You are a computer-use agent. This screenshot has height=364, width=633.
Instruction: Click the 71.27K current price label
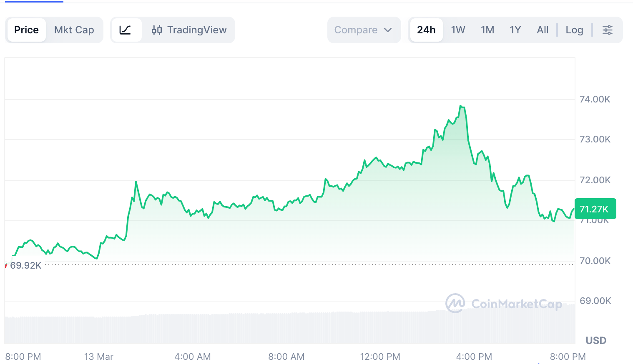pos(595,209)
